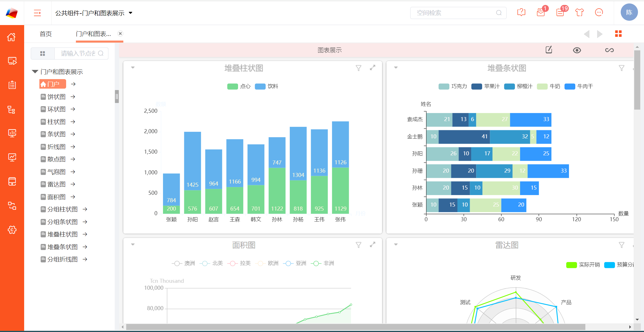Open the tab grid overview icon
Screen dimensions: 644x332
click(x=618, y=34)
